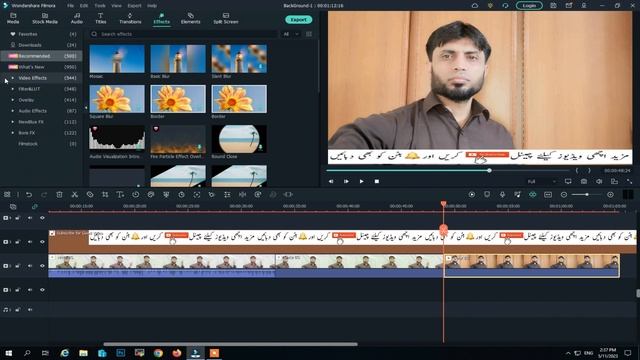Open the All filter dropdown

pos(291,34)
